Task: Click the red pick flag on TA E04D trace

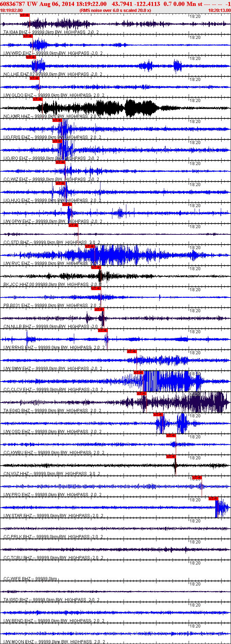Action: tap(141, 393)
